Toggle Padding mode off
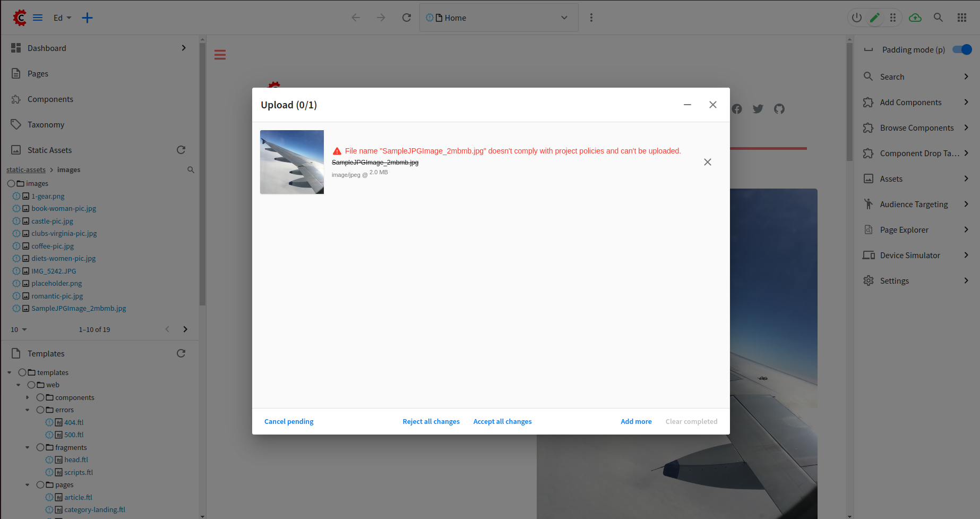Screen dimensions: 980x519 961,49
